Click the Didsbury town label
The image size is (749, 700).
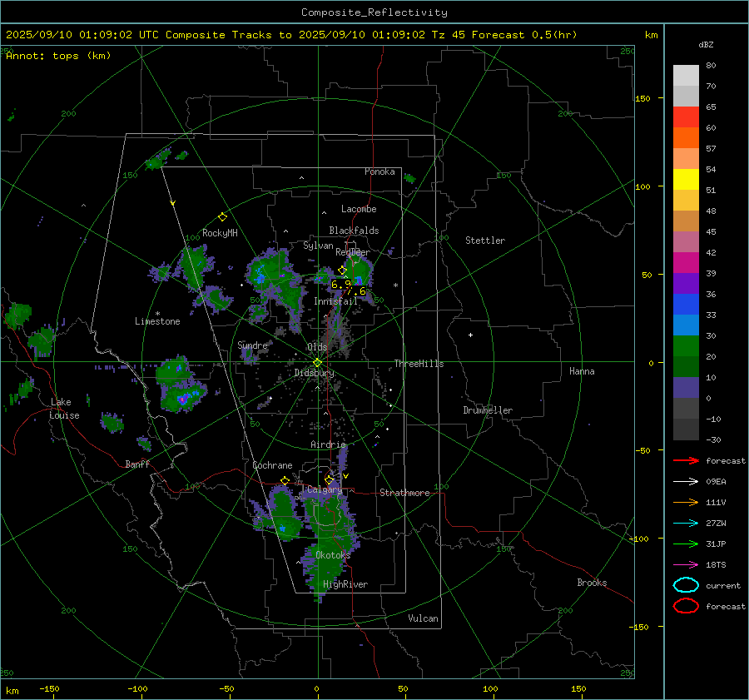tap(314, 373)
